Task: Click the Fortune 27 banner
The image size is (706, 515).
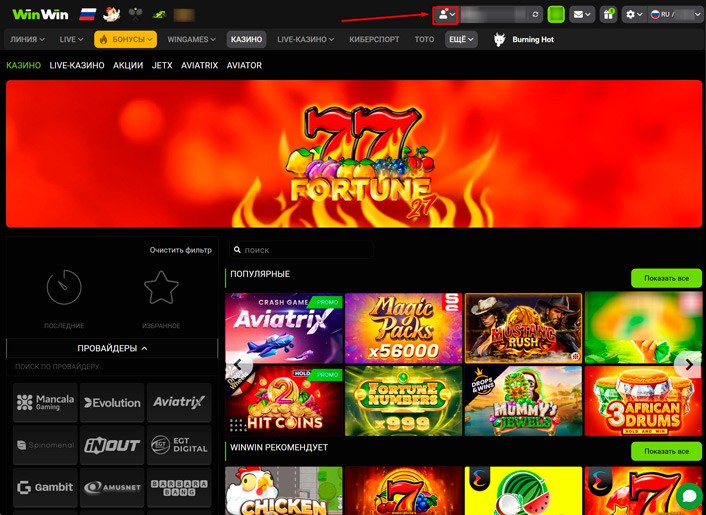Action: [354, 154]
